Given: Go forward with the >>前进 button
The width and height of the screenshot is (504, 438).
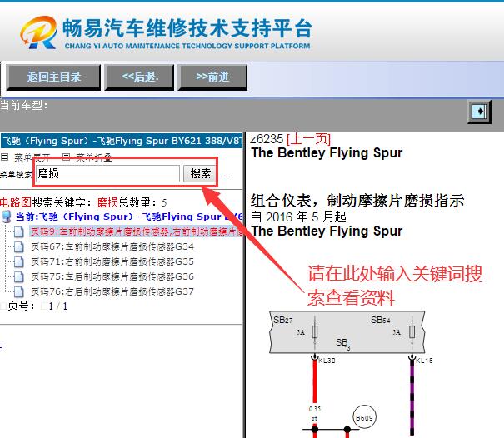Looking at the screenshot, I should 212,77.
